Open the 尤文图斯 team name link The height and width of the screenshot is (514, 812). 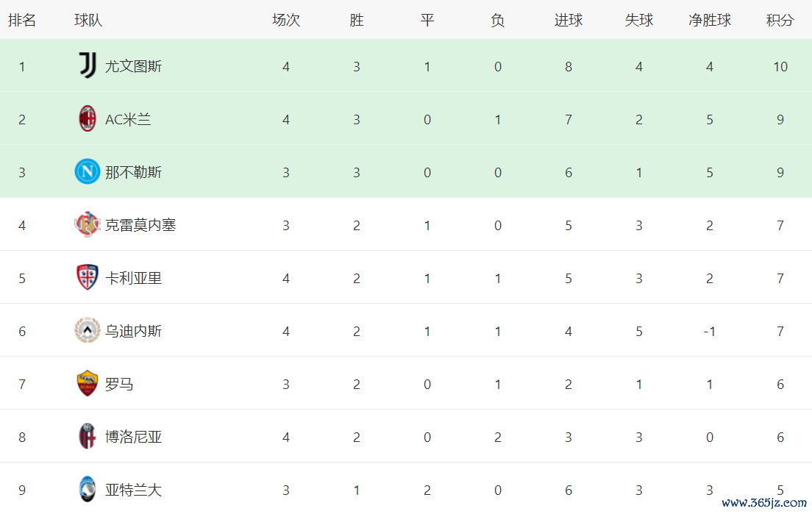tap(133, 66)
